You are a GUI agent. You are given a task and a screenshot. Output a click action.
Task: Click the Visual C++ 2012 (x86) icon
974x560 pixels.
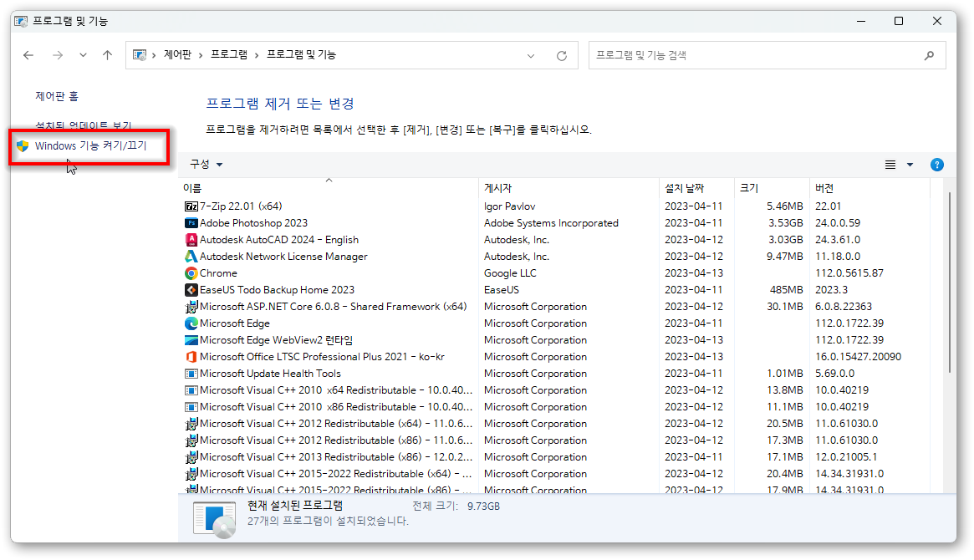191,440
